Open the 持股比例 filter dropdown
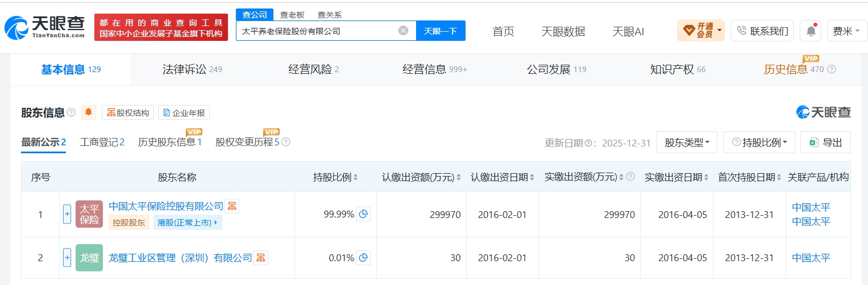868x285 pixels. [759, 142]
